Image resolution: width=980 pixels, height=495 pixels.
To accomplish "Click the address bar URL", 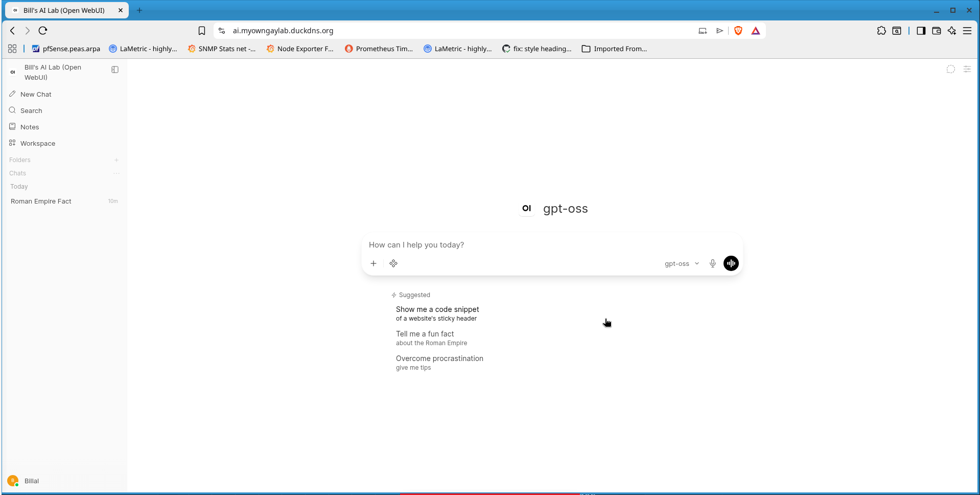I will pos(283,31).
